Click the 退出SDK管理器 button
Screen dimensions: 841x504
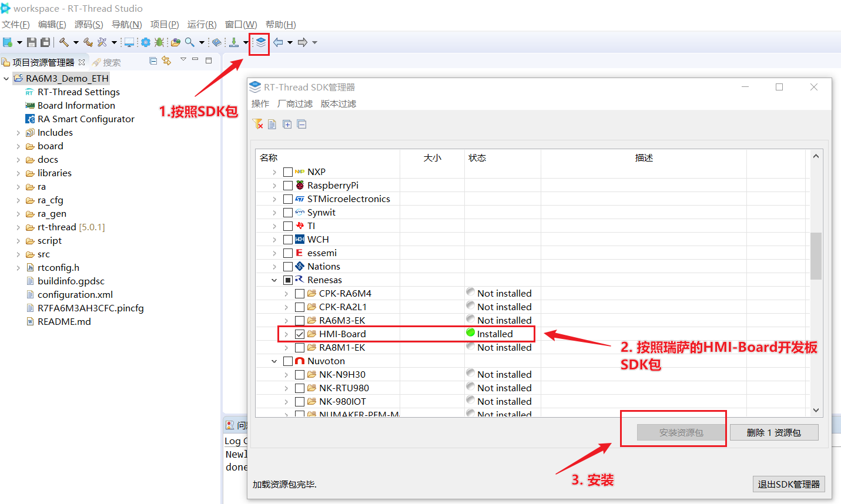click(x=789, y=484)
